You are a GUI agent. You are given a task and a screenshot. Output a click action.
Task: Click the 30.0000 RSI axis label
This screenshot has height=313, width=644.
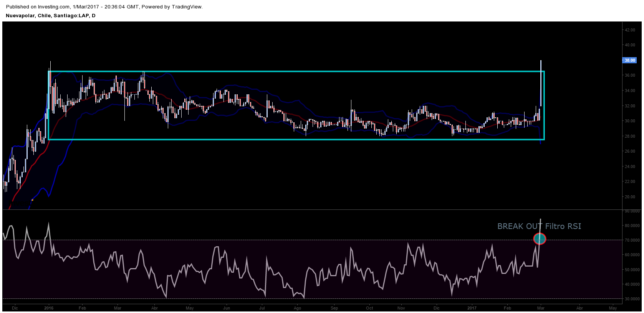point(632,299)
